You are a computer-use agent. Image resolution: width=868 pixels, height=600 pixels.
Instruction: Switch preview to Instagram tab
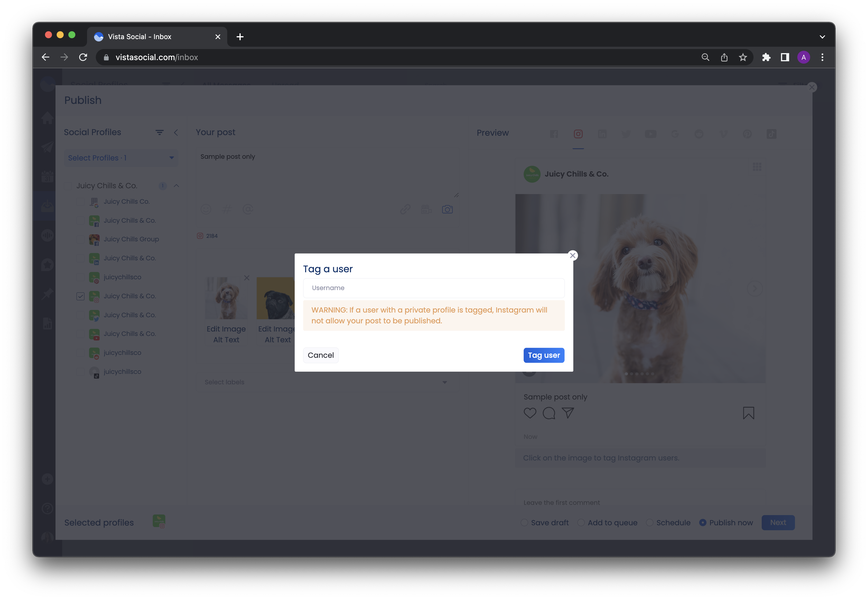tap(578, 134)
